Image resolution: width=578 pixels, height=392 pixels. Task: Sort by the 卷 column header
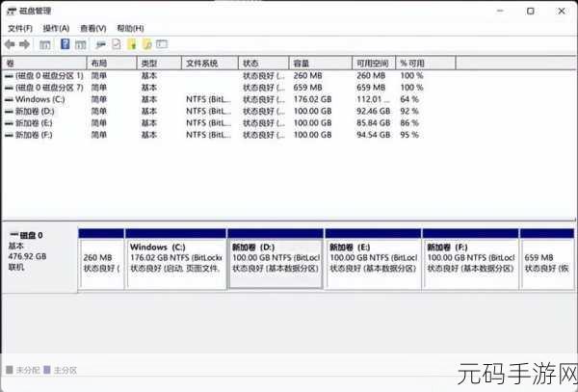[x=44, y=64]
